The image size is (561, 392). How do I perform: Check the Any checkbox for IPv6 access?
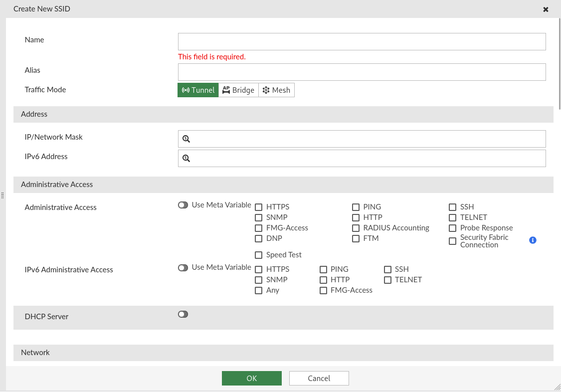click(258, 290)
